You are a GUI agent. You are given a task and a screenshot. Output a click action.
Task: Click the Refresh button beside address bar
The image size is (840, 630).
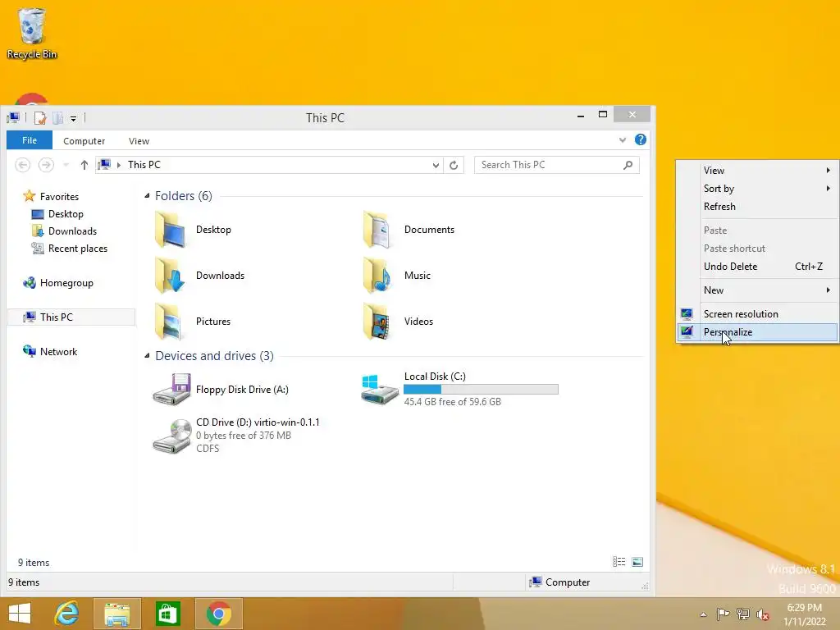454,165
